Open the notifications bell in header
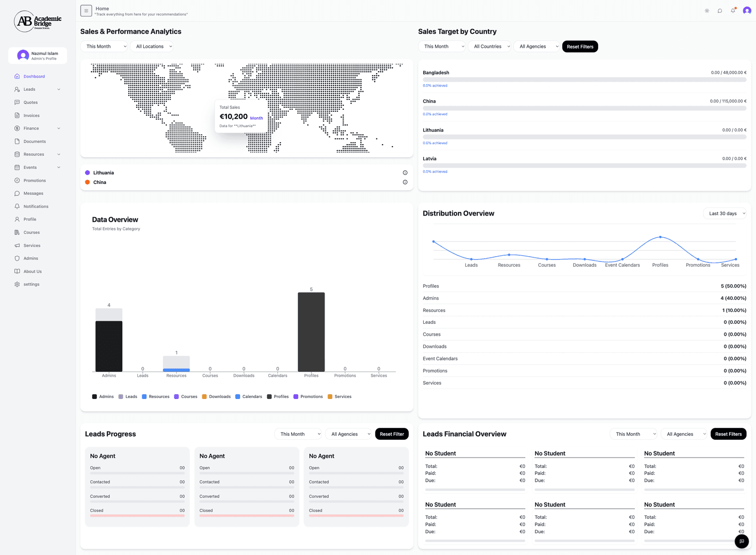Screen dimensions: 756x555 [733, 11]
